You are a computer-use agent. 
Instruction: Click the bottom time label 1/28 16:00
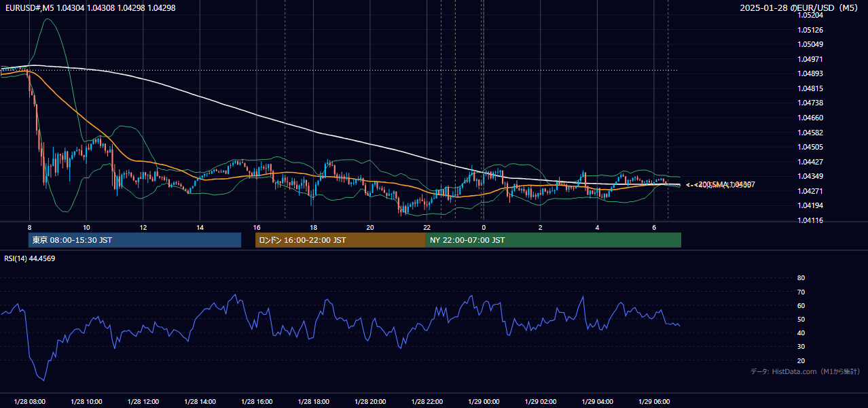257,402
